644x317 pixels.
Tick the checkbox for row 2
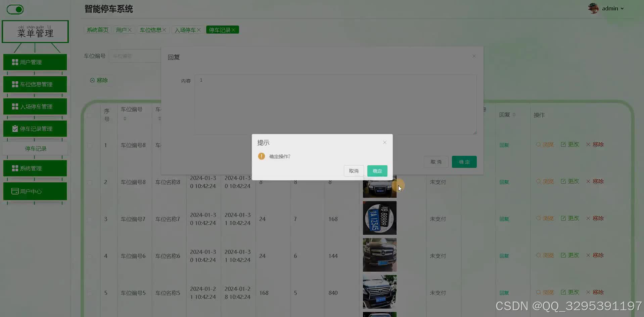coord(90,182)
